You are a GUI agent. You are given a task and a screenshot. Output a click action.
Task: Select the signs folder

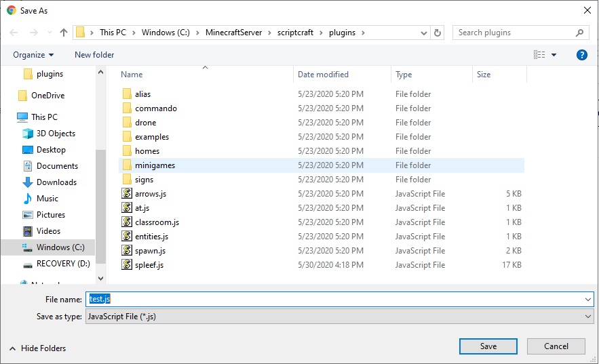point(144,180)
